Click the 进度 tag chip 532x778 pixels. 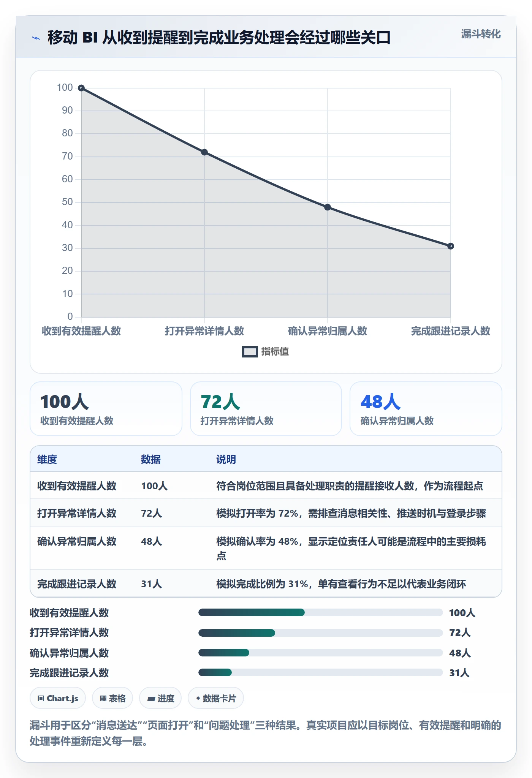pos(160,698)
